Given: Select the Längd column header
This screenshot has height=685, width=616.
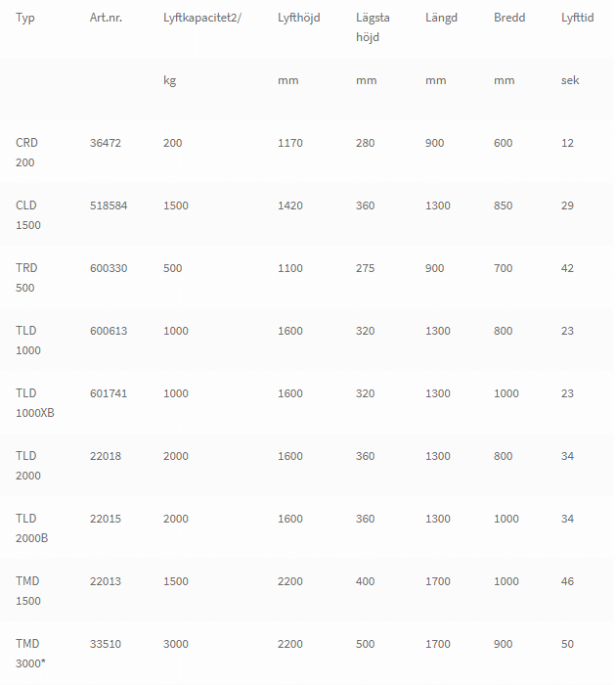Looking at the screenshot, I should [x=441, y=18].
